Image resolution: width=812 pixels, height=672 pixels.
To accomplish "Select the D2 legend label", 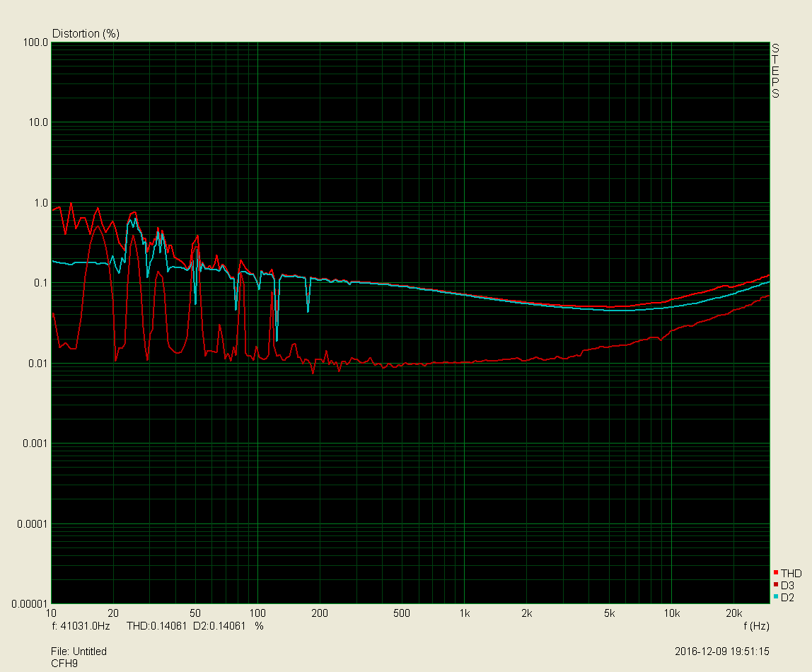I will pos(787,597).
